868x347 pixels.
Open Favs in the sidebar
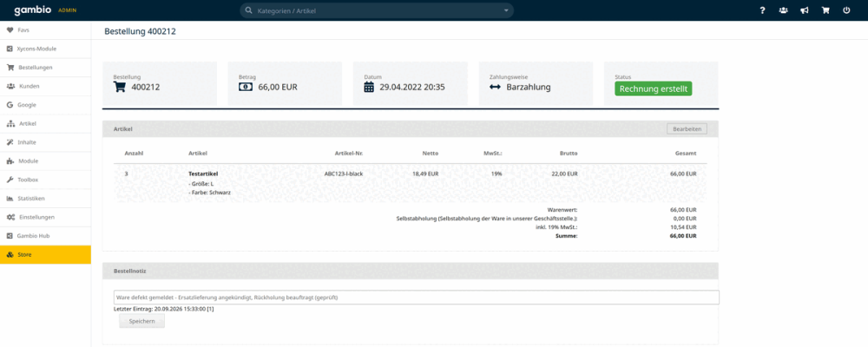tap(45, 29)
